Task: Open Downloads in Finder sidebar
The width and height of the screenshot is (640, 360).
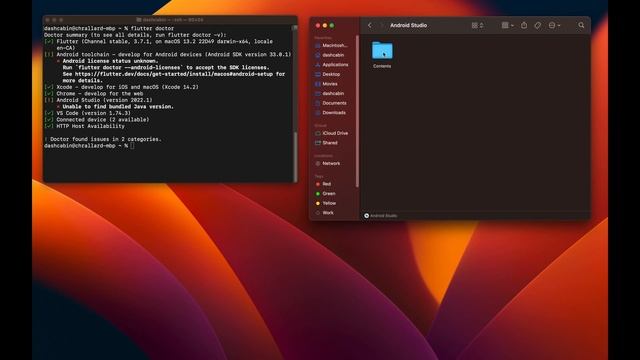Action: pos(331,113)
